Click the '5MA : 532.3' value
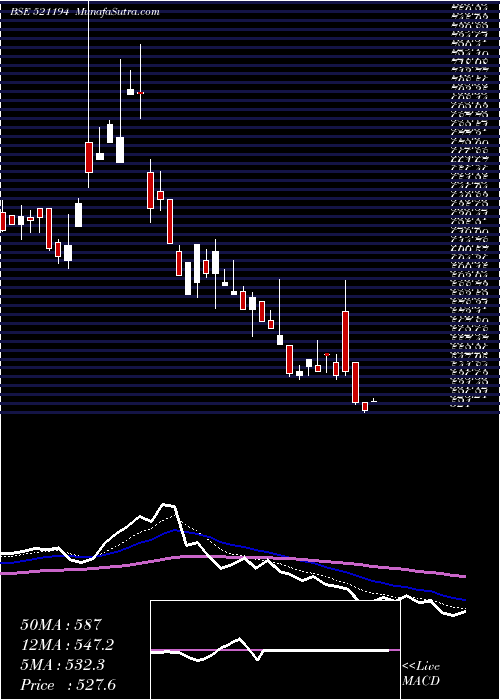The width and height of the screenshot is (500, 700). 62,665
